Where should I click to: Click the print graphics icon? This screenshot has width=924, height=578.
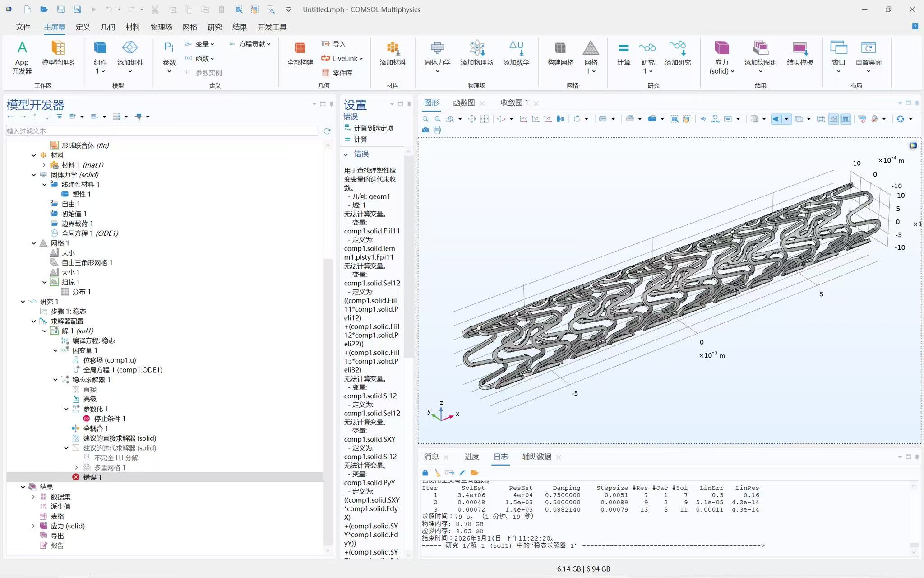[437, 130]
